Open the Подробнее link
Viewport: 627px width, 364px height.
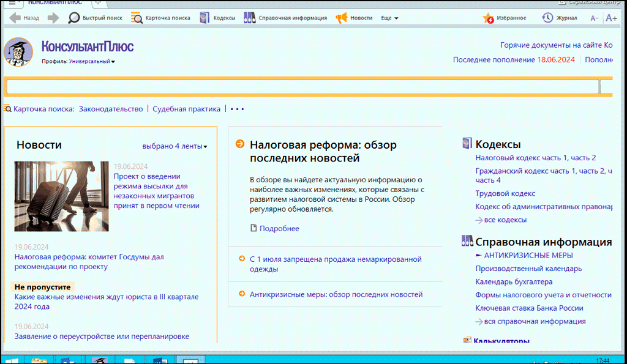pyautogui.click(x=279, y=229)
